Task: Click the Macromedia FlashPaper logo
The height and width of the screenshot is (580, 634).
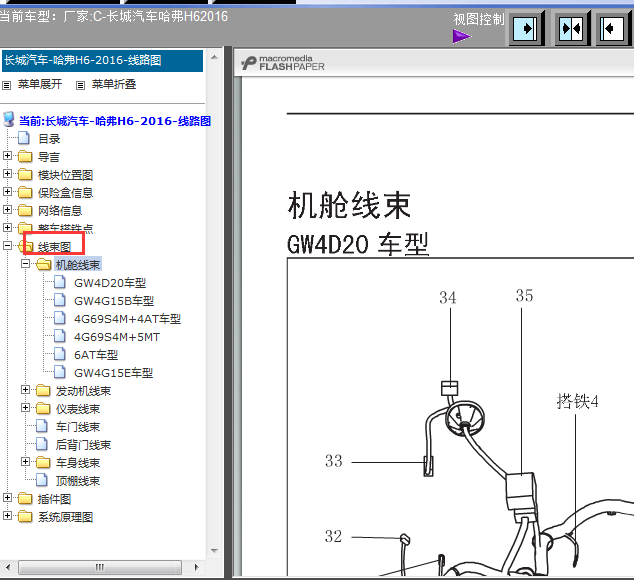Action: point(283,63)
